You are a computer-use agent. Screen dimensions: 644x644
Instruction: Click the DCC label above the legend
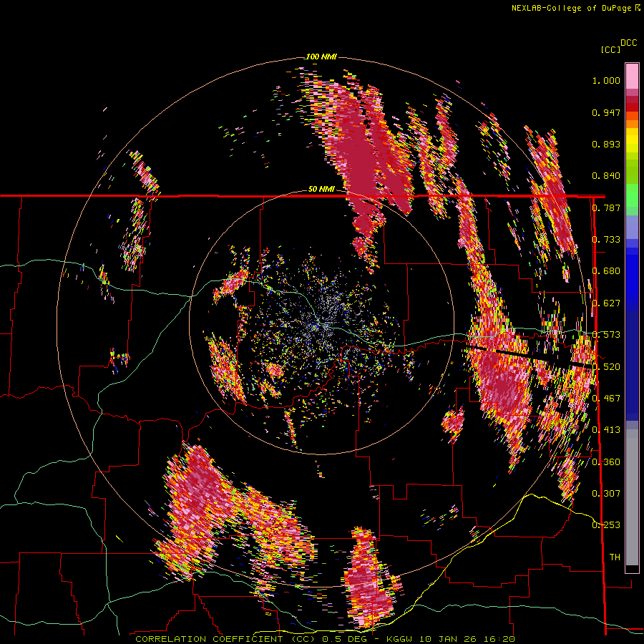click(x=629, y=43)
